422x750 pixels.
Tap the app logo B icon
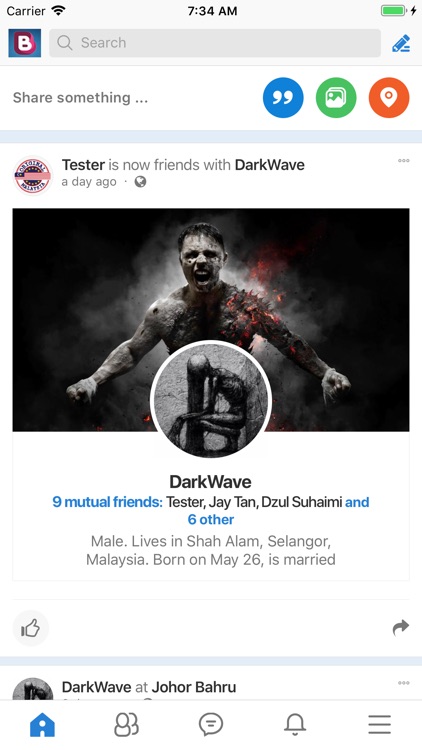click(24, 43)
